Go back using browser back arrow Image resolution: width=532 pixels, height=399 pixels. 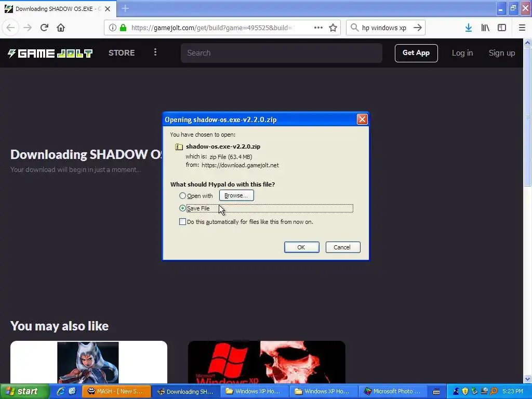pos(10,28)
